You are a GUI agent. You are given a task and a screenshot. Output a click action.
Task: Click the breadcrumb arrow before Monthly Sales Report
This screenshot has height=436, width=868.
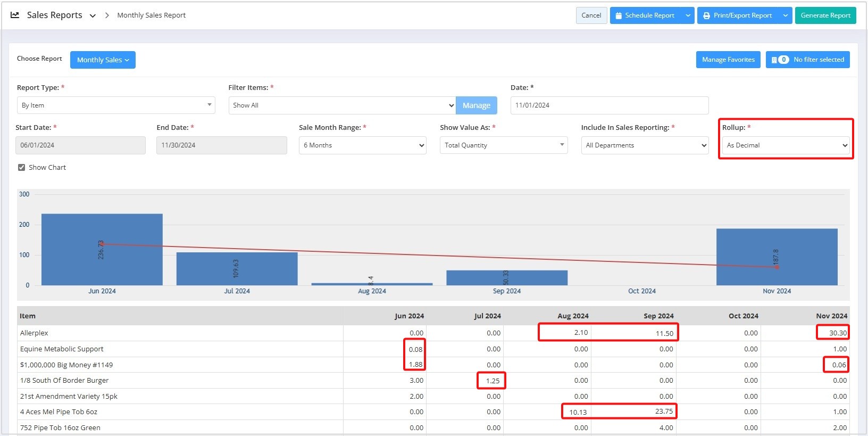107,15
